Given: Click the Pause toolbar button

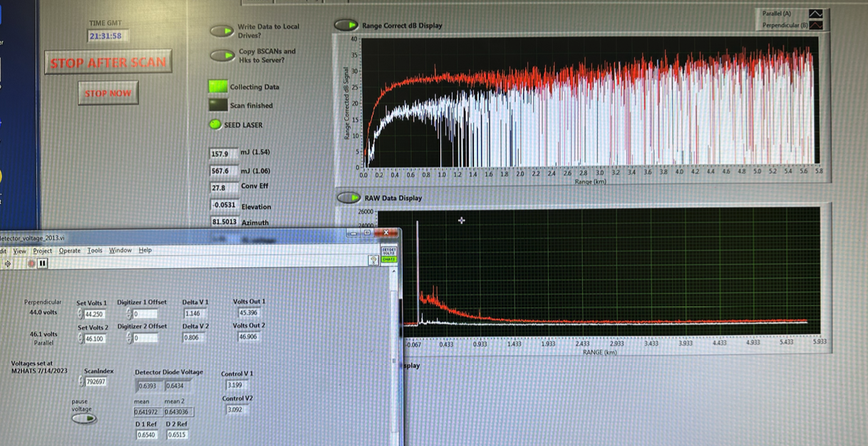Looking at the screenshot, I should (43, 264).
